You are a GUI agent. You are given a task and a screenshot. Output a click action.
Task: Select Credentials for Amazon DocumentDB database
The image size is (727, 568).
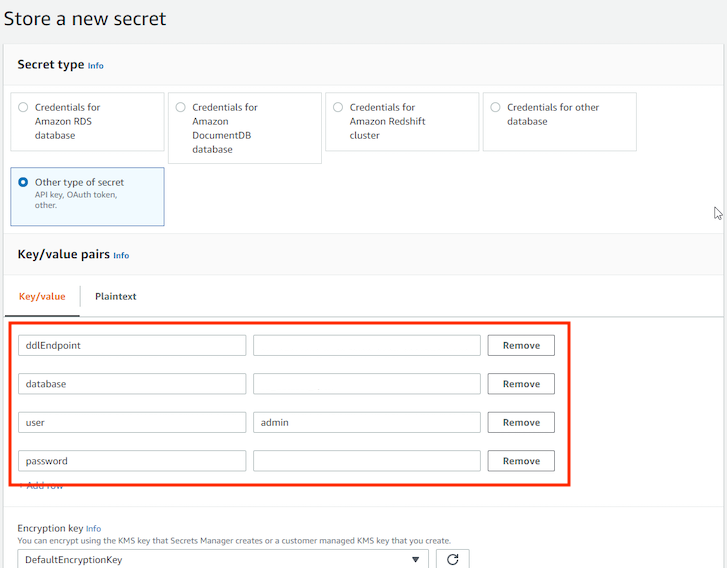pyautogui.click(x=180, y=107)
